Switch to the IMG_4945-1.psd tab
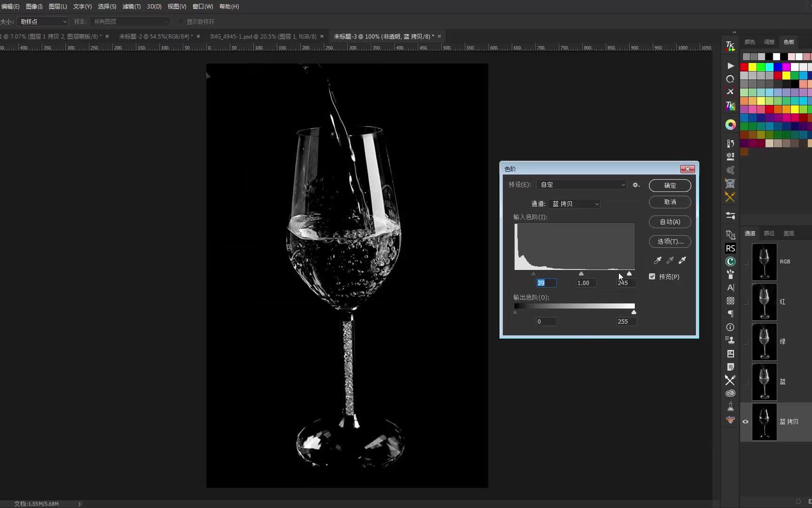 coord(263,36)
